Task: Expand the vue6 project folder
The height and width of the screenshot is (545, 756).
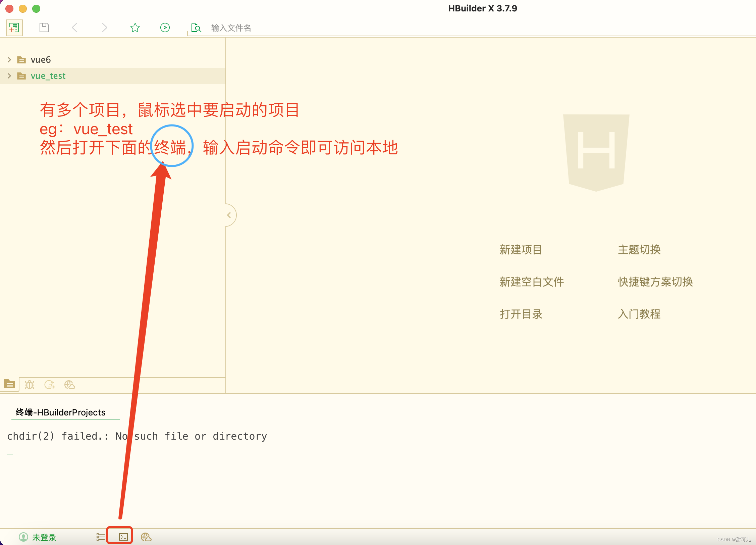Action: click(x=9, y=60)
